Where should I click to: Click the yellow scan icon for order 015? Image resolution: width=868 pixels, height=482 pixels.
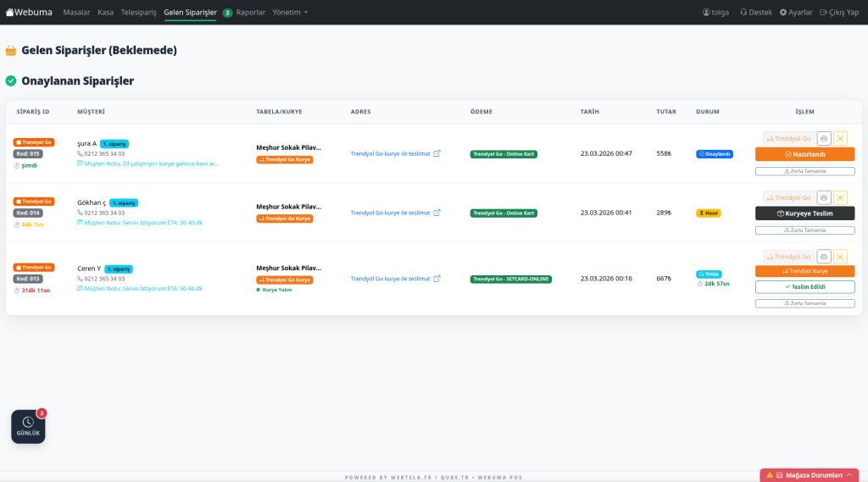pyautogui.click(x=840, y=138)
